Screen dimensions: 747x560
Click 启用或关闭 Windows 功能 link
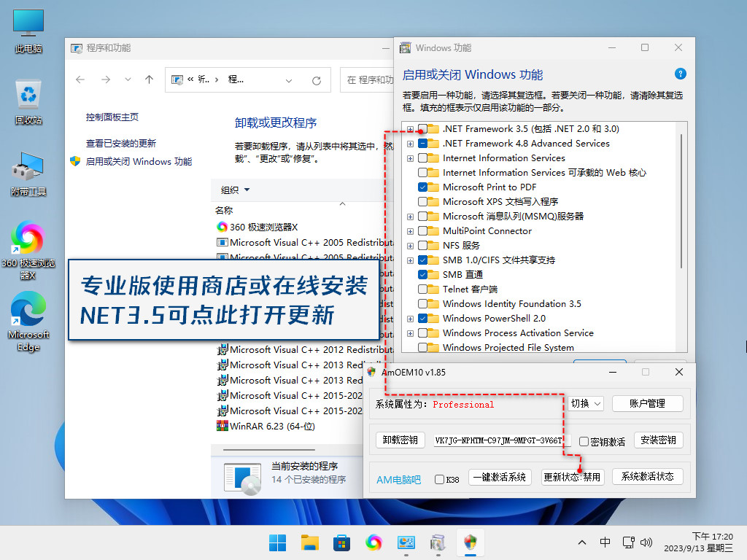tap(139, 161)
